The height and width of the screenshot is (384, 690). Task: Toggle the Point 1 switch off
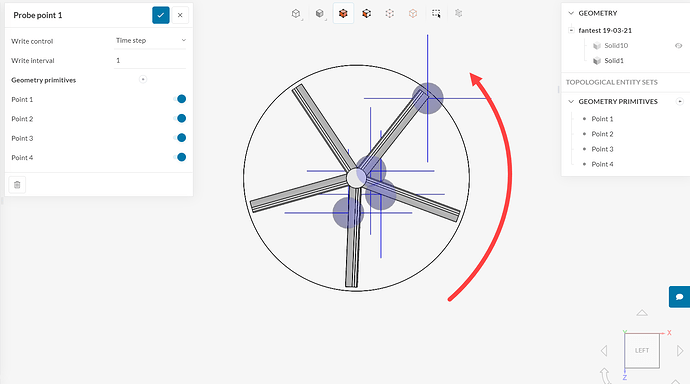(180, 99)
